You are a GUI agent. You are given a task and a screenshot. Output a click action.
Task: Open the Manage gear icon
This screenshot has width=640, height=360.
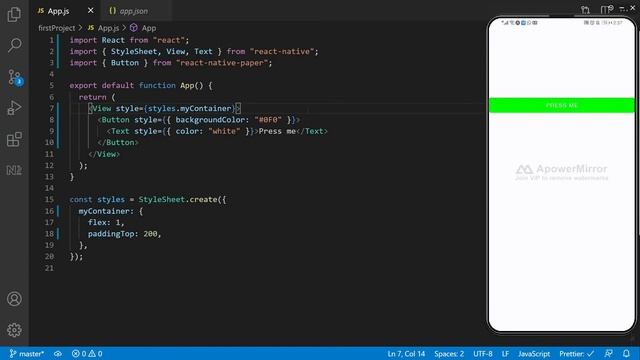click(x=14, y=330)
